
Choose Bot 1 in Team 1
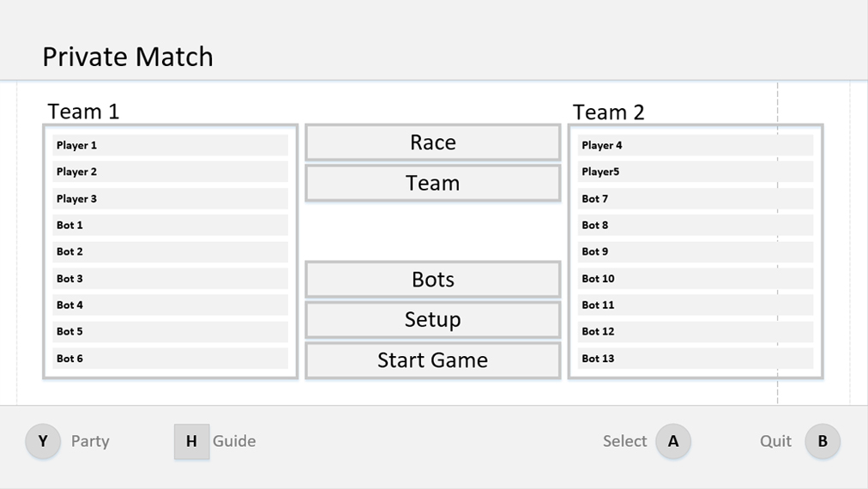tap(170, 225)
